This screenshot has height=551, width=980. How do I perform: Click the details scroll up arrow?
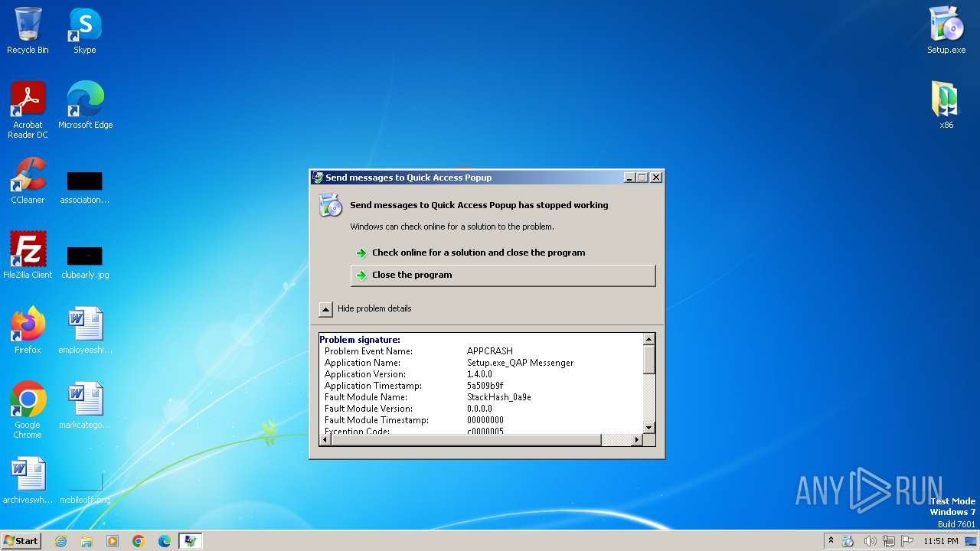648,339
